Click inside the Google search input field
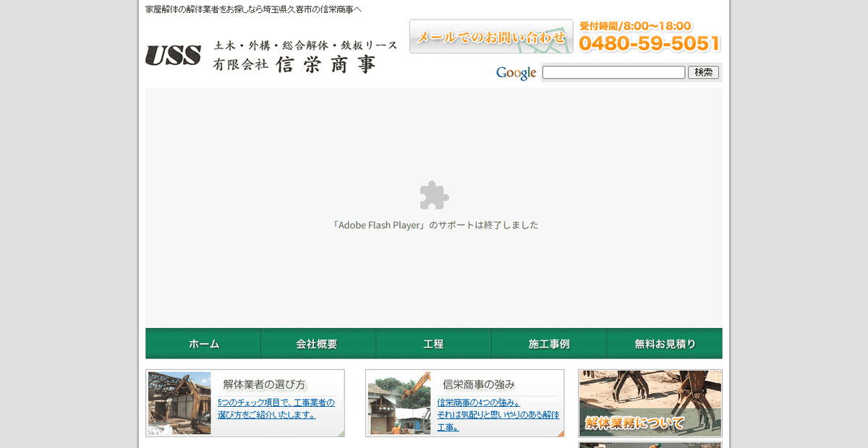This screenshot has height=448, width=868. point(613,72)
